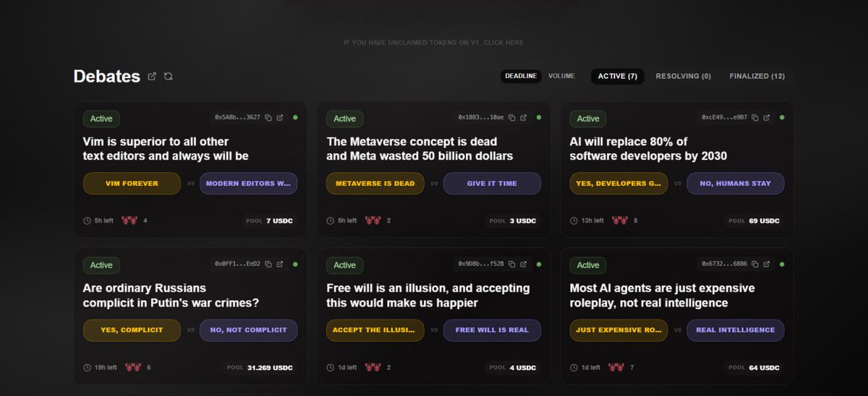Screen dimensions: 868x396
Task: Choose the MODERN EDITORS side
Action: pos(249,184)
